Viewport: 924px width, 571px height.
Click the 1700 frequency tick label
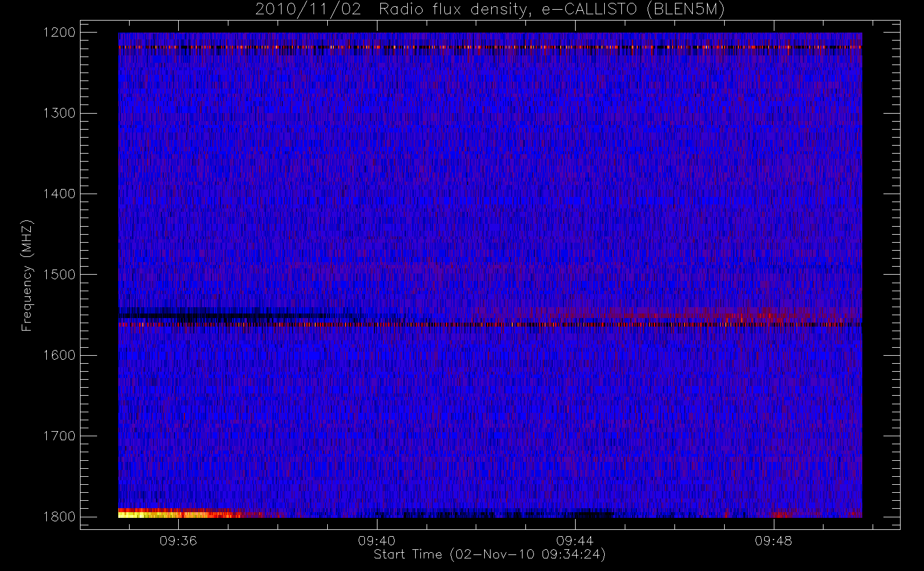59,436
